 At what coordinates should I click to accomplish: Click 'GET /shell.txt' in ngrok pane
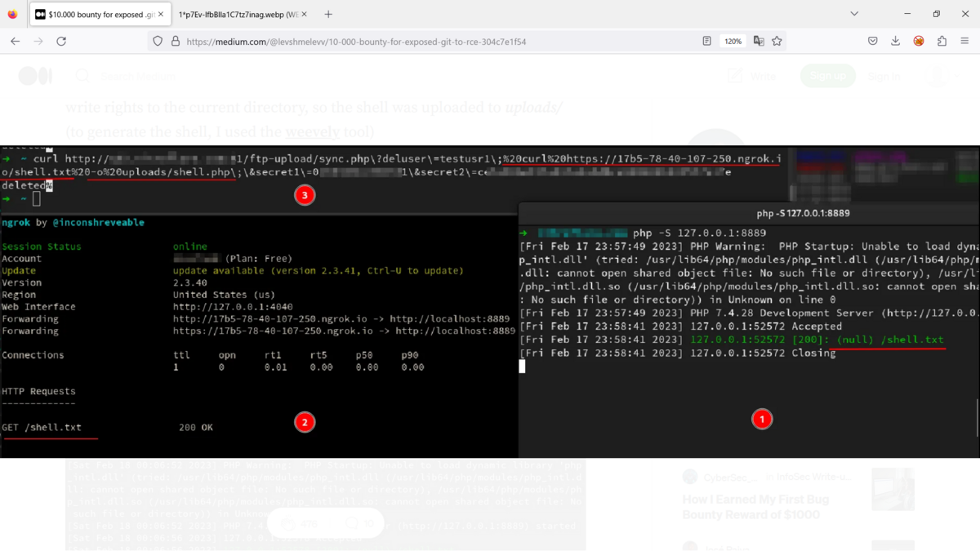(x=42, y=427)
